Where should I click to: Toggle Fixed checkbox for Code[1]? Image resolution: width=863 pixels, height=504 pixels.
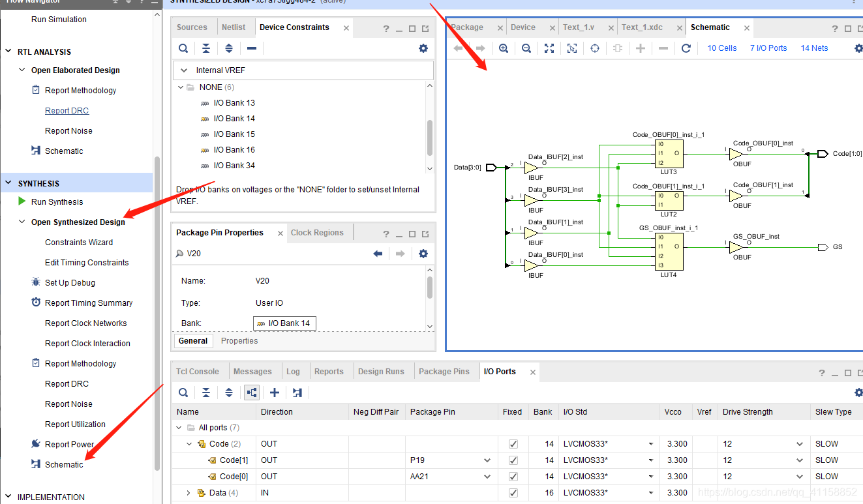click(x=513, y=460)
